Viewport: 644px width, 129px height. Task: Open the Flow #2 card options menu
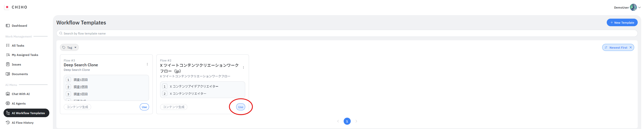click(x=243, y=68)
